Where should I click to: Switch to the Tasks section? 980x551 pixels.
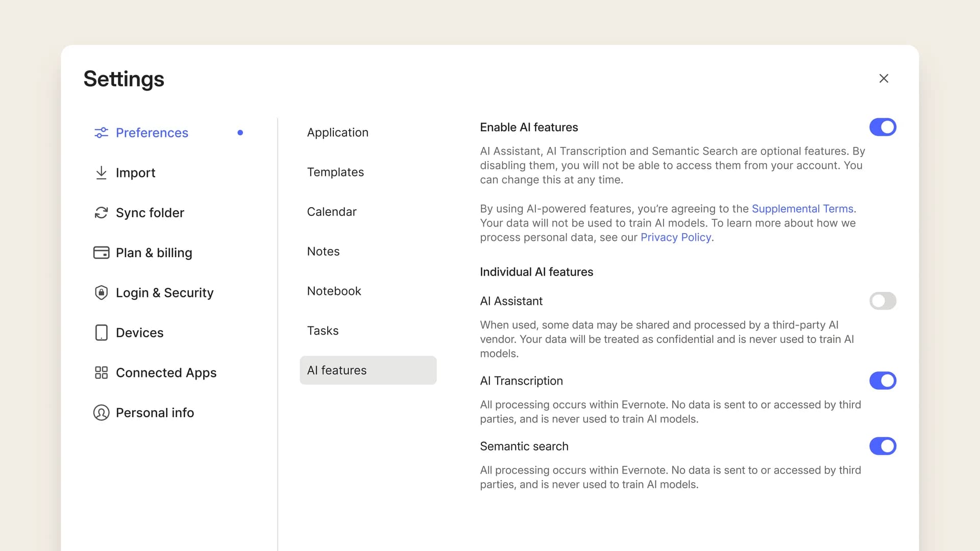pyautogui.click(x=323, y=330)
